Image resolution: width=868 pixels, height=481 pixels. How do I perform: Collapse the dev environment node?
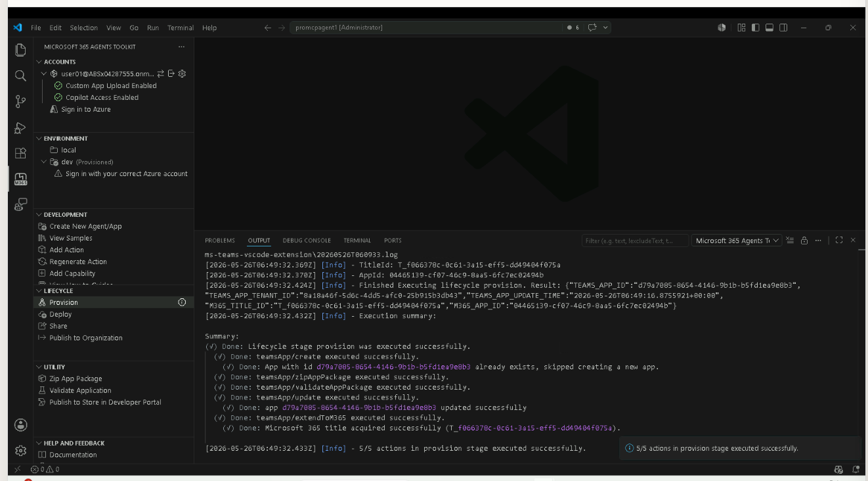pos(44,162)
